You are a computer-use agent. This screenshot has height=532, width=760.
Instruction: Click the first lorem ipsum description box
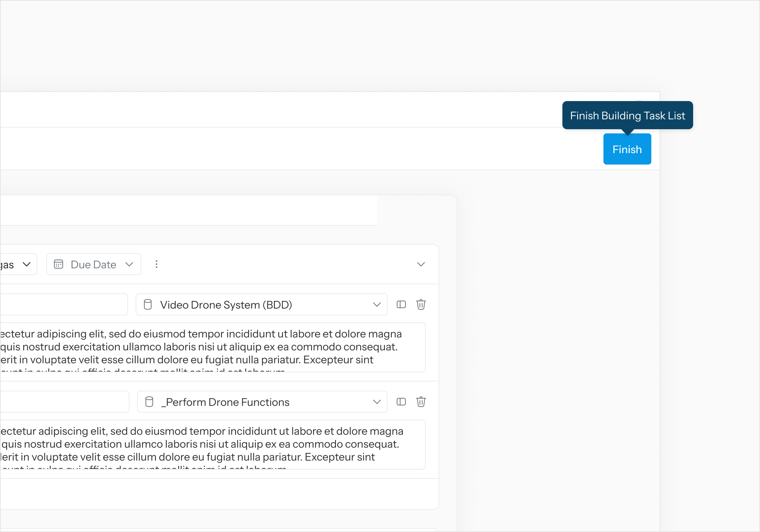click(x=213, y=347)
